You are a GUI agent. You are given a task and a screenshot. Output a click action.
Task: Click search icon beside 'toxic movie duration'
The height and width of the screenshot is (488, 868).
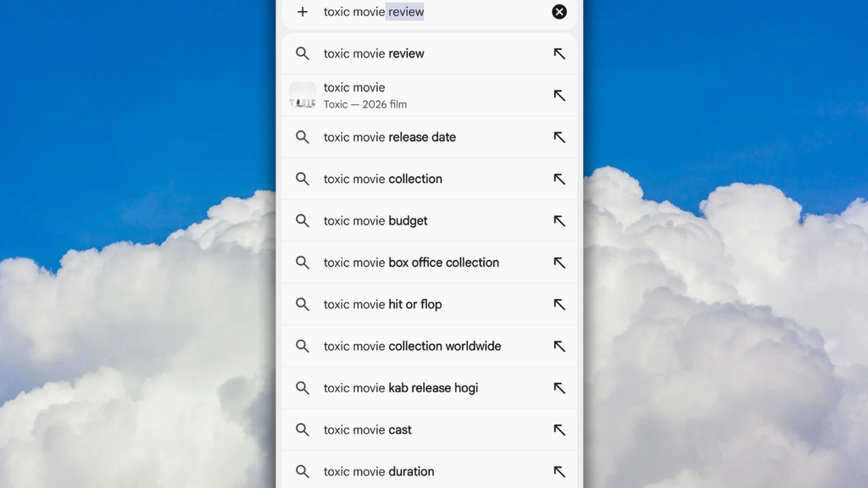(x=303, y=471)
